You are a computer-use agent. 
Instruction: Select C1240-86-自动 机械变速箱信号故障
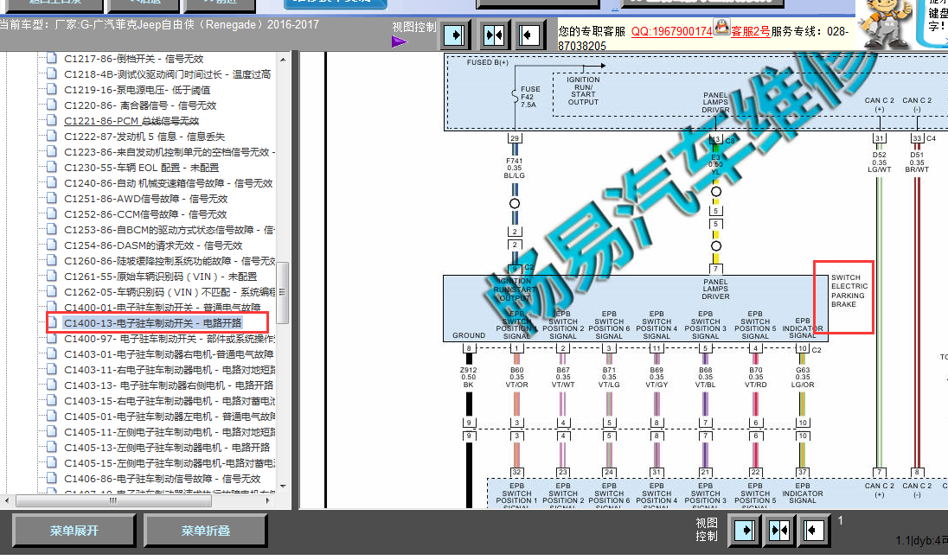click(x=168, y=183)
